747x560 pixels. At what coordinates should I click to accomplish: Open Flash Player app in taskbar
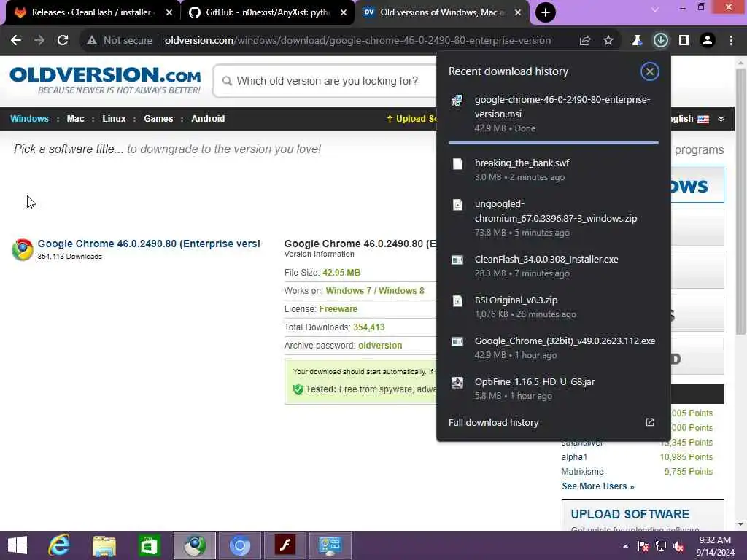pyautogui.click(x=285, y=545)
